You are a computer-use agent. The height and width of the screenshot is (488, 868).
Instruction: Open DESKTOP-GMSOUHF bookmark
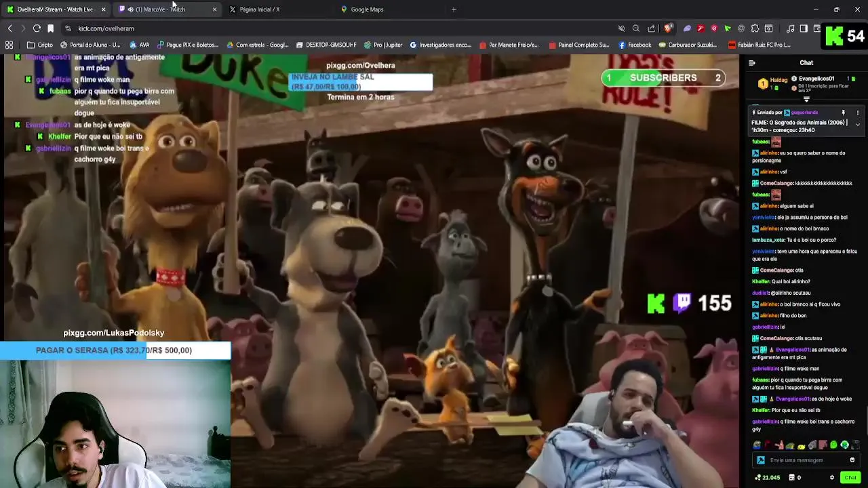(x=326, y=45)
